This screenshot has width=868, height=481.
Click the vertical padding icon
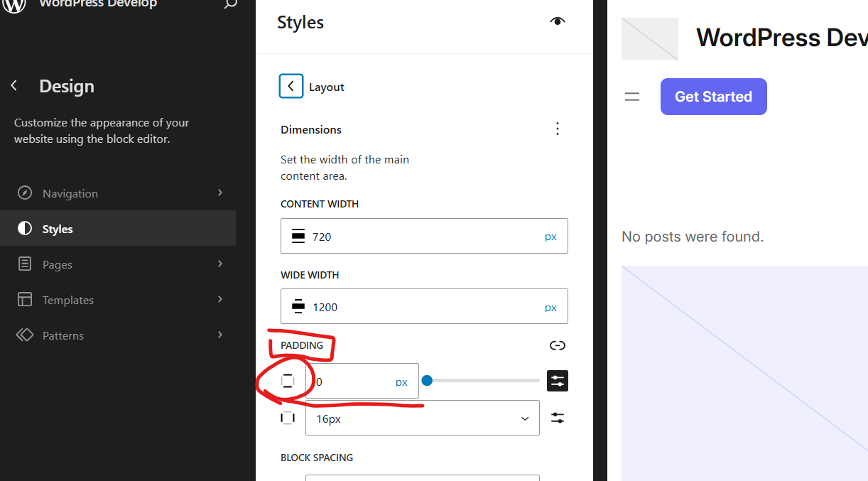288,382
